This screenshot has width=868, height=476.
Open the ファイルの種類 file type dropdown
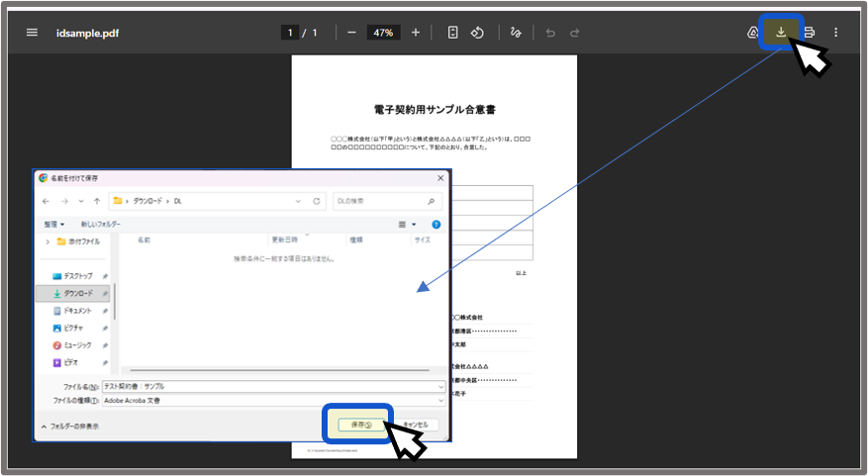pos(272,401)
